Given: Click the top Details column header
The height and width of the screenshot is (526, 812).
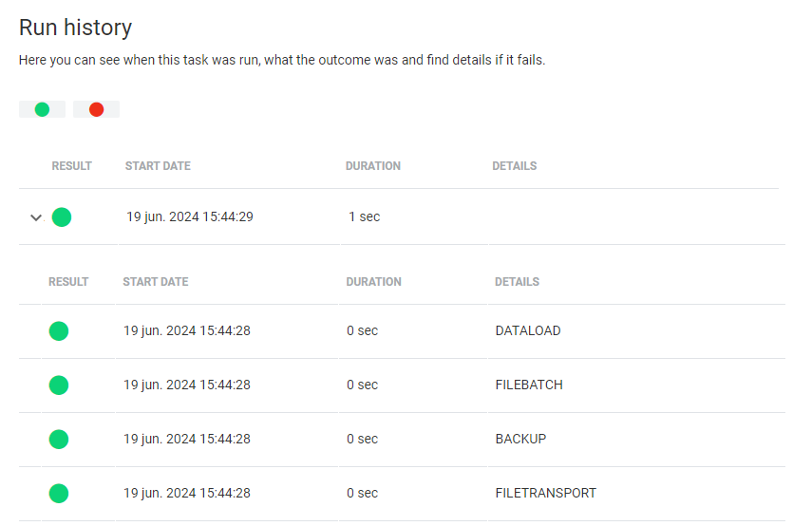Looking at the screenshot, I should click(515, 166).
